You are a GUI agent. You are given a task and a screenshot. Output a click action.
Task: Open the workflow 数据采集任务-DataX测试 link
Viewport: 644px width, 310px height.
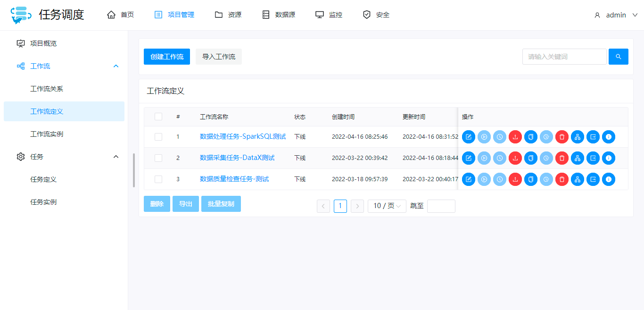click(238, 158)
